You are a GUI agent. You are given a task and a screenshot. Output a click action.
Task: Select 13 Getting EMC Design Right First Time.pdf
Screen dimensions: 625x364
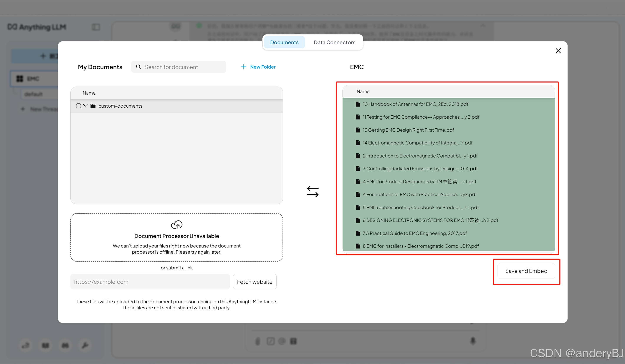coord(408,130)
